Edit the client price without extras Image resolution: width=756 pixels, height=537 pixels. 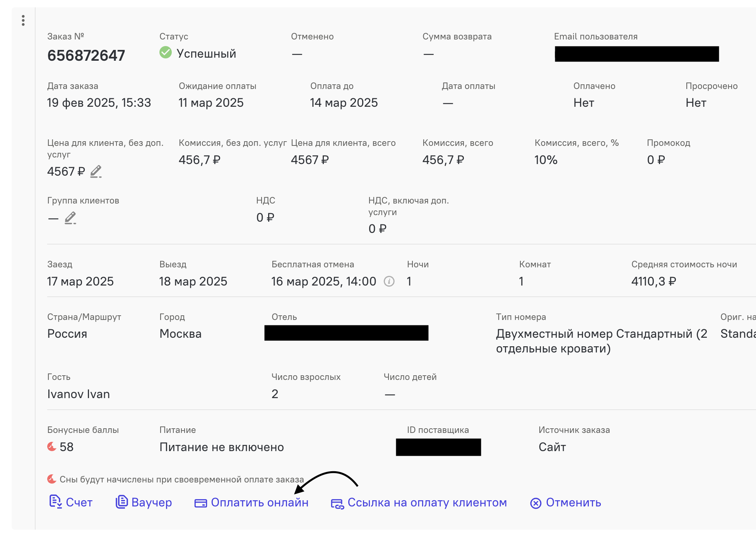(96, 171)
